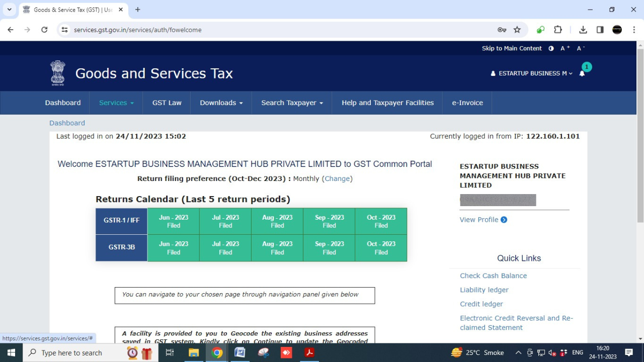
Task: Click GSTR-1 / IFF Jun - 2023 Filed cell
Action: (174, 221)
